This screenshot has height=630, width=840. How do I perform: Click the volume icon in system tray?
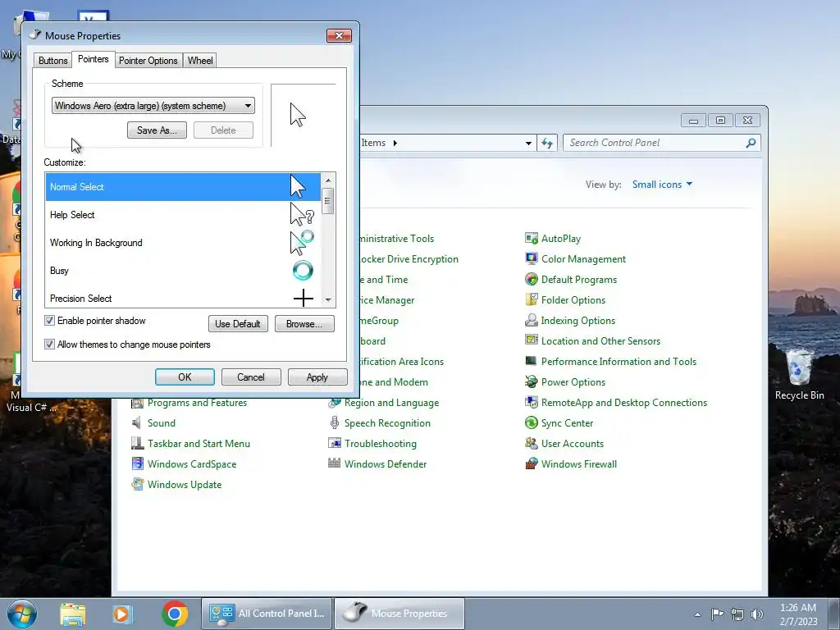[757, 614]
